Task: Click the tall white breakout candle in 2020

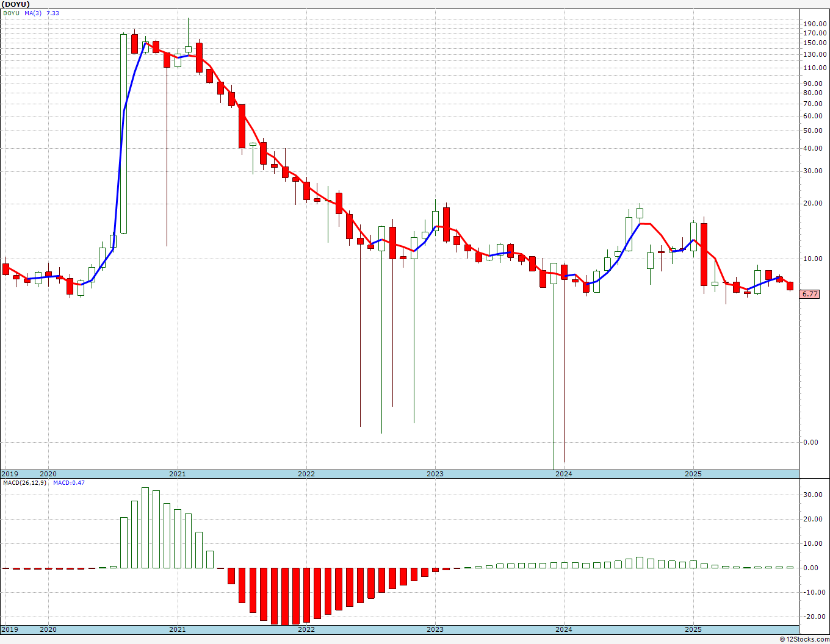Action: 123,133
